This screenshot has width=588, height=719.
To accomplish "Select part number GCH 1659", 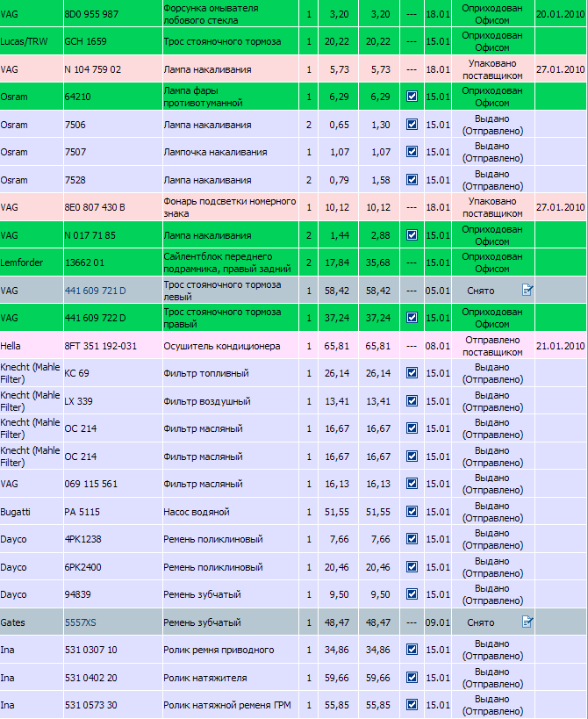I will [x=85, y=41].
